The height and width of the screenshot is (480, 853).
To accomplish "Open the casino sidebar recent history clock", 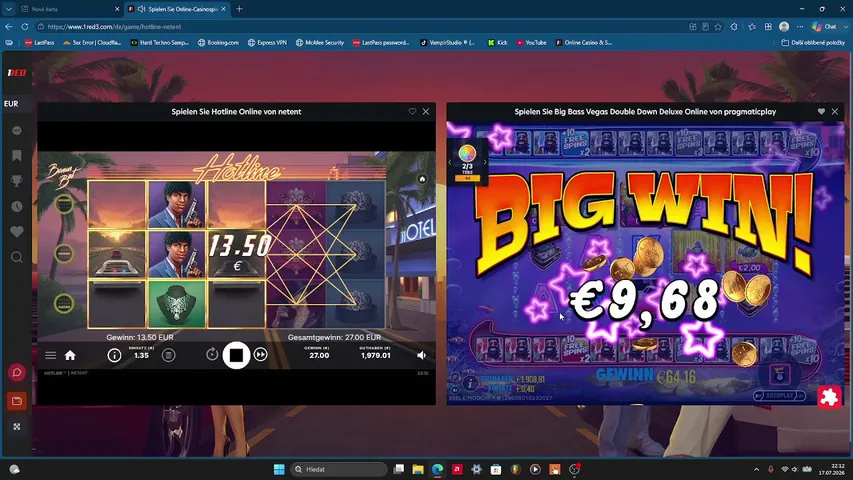I will click(x=17, y=206).
